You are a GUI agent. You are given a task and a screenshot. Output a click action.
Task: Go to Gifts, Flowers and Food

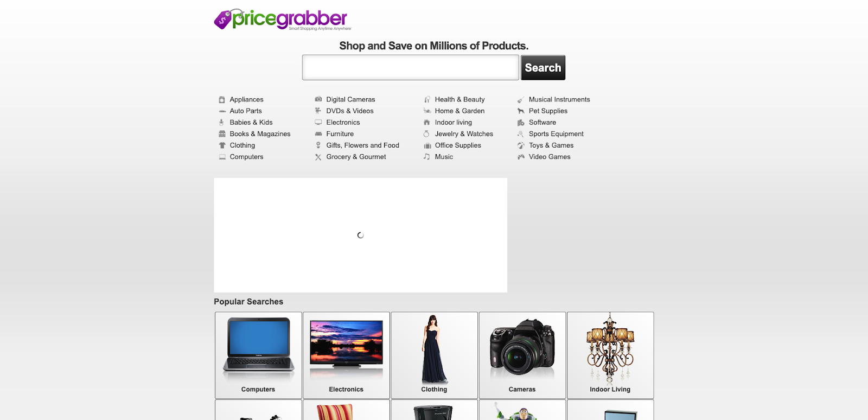[362, 145]
